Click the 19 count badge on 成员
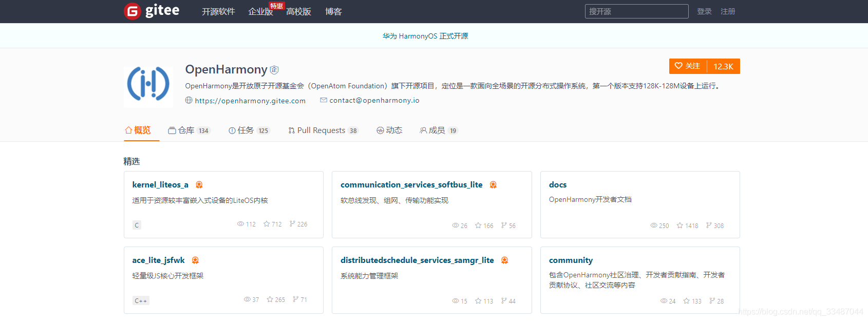 (453, 130)
